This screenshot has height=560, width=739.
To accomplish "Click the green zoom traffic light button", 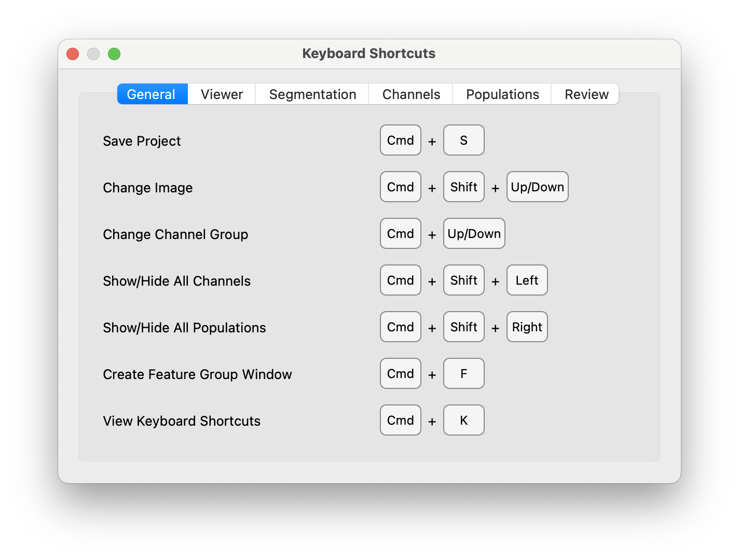I will pyautogui.click(x=114, y=53).
